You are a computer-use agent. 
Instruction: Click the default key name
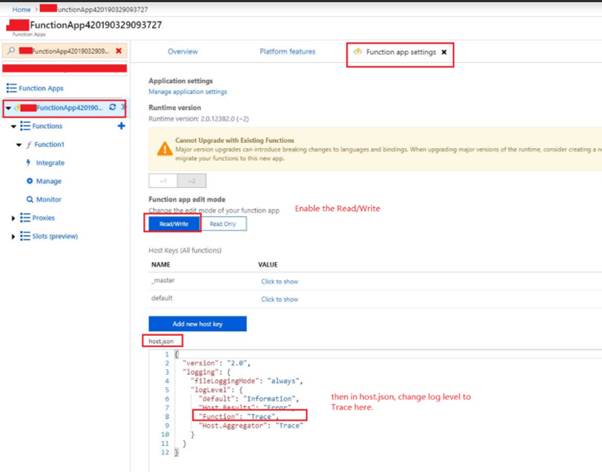tap(162, 298)
